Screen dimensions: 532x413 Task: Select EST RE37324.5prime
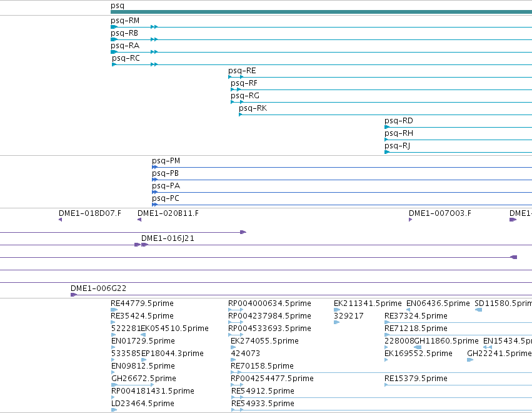[x=416, y=316]
